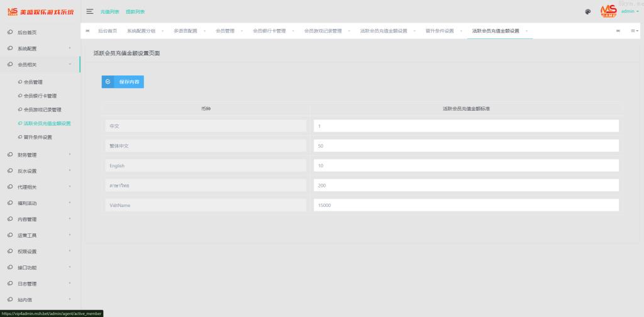
Task: Click the MS Game avatar logo
Action: tap(608, 11)
